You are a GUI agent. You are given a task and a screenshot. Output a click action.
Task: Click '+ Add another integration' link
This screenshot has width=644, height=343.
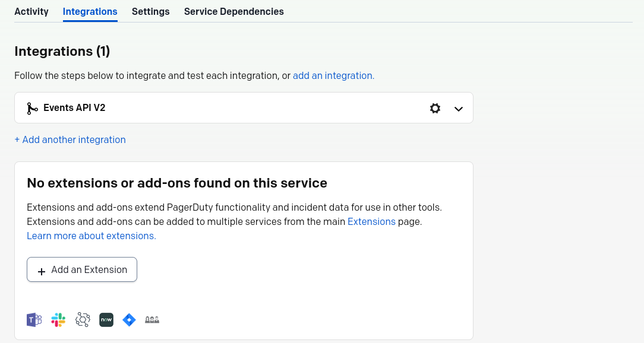pyautogui.click(x=70, y=140)
